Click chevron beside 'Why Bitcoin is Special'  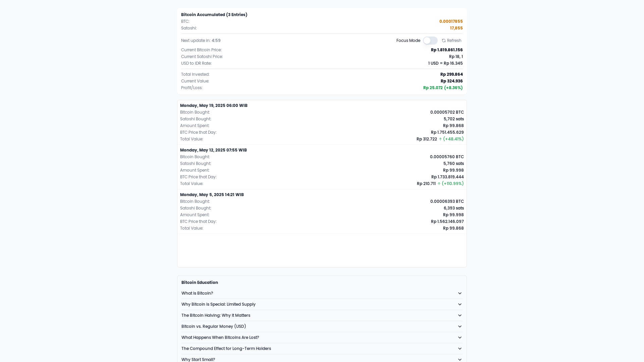(460, 304)
